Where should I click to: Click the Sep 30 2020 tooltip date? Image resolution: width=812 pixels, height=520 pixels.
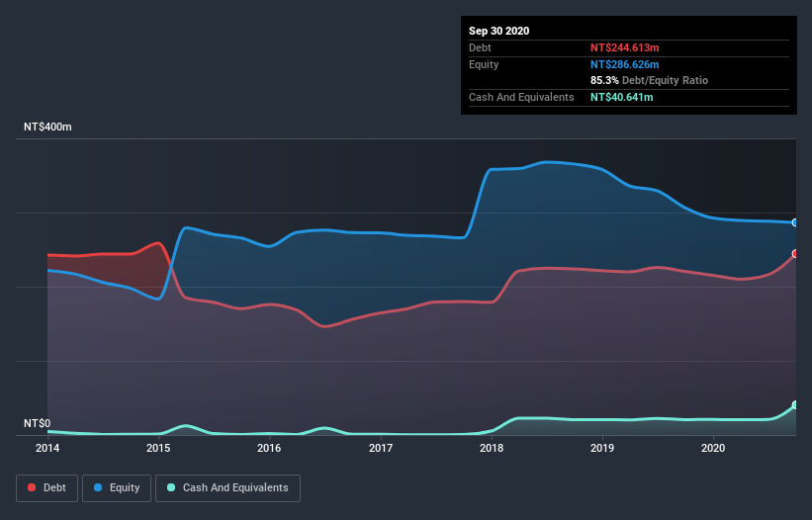tap(499, 31)
